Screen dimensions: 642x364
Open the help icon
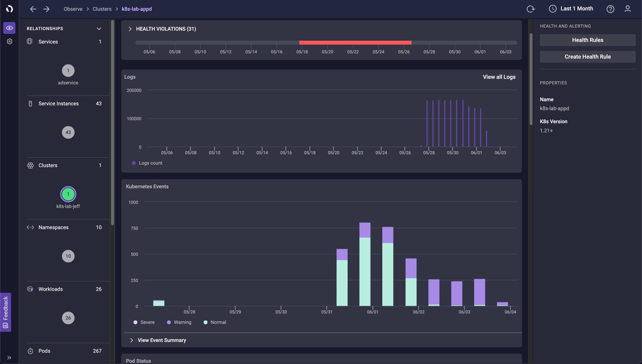coord(610,9)
